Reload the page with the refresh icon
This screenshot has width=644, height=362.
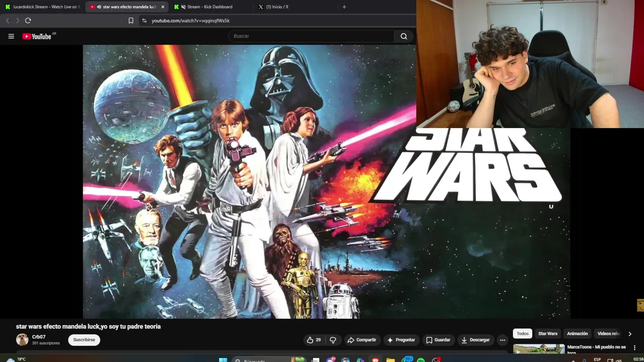[x=28, y=21]
